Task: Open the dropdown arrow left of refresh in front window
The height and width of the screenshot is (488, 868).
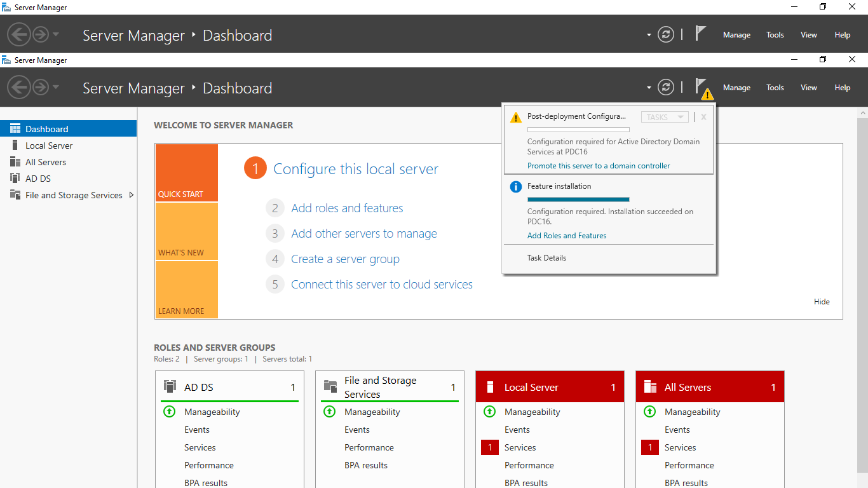Action: (x=649, y=88)
